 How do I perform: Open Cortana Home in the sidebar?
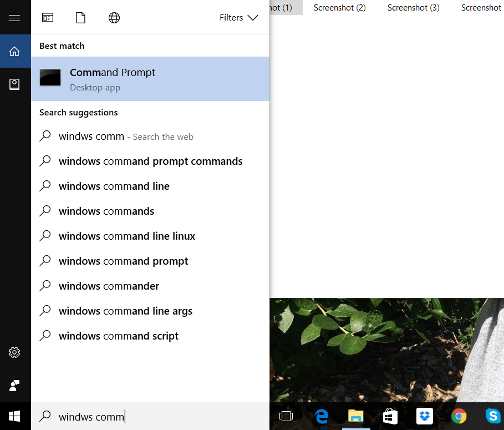15,51
